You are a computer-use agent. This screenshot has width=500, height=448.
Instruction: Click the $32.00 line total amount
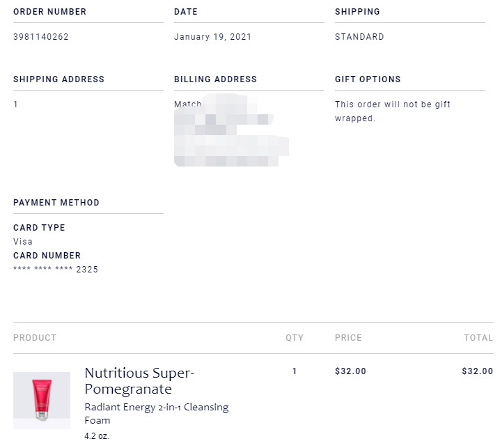pos(477,371)
